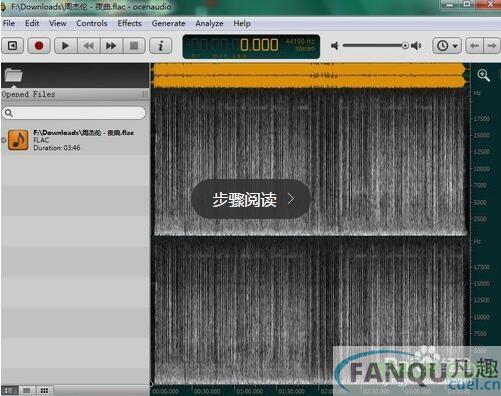Fast forward the audio playback
The width and height of the screenshot is (501, 396).
click(111, 46)
